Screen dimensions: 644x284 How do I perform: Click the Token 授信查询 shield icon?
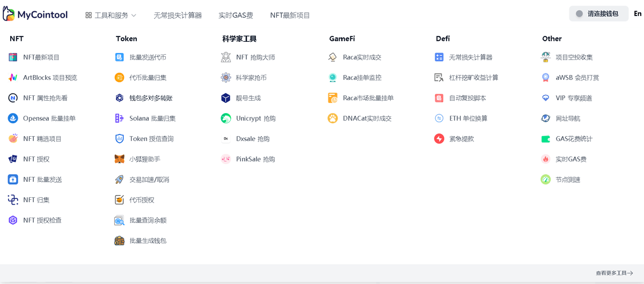coord(119,139)
